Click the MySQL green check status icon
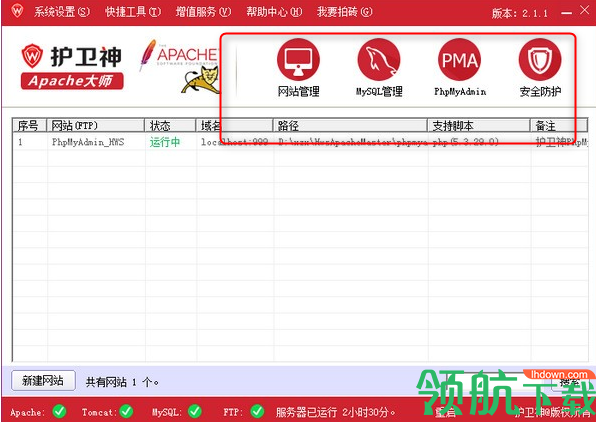This screenshot has width=596, height=422. 195,411
